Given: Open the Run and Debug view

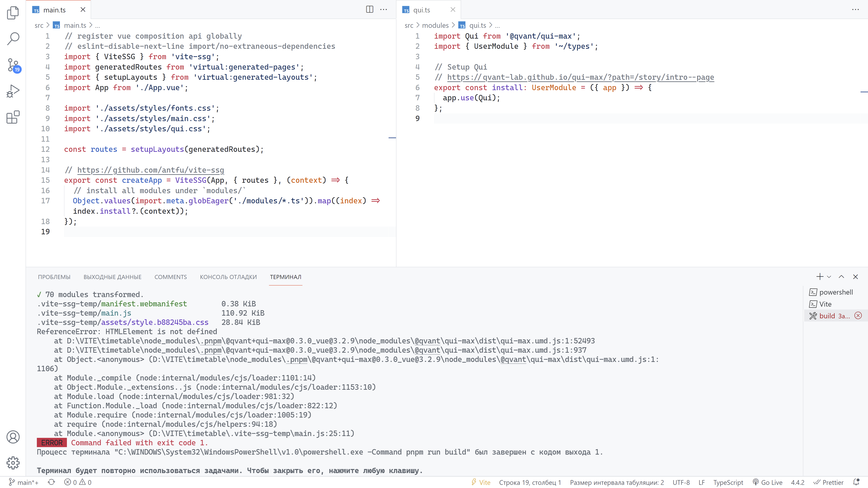Looking at the screenshot, I should click(13, 91).
